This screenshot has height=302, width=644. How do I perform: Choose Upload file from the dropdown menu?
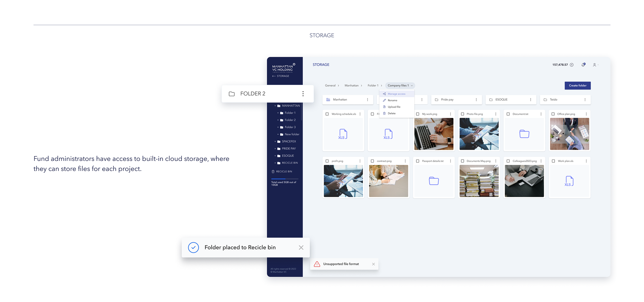pyautogui.click(x=397, y=107)
